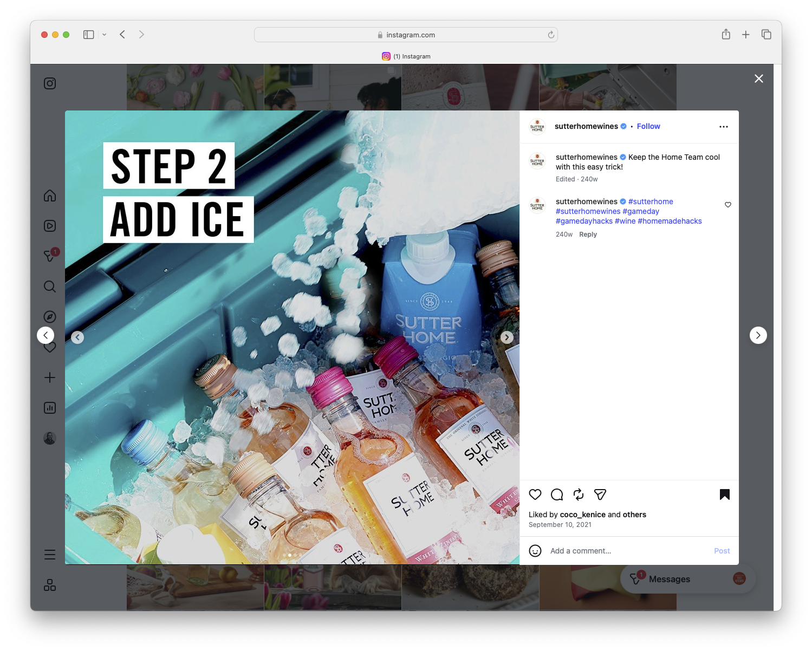812x651 pixels.
Task: Open the #gamedayhacks hashtag link
Action: coord(583,221)
